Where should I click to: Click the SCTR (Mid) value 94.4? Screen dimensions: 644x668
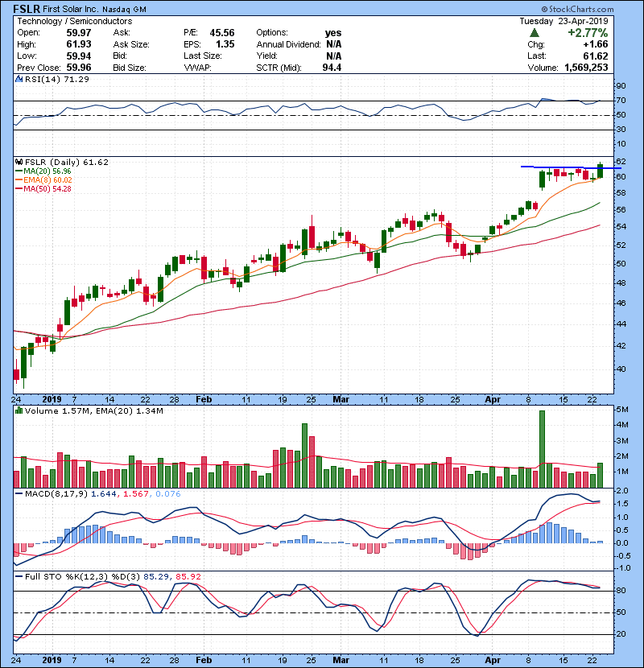(332, 68)
